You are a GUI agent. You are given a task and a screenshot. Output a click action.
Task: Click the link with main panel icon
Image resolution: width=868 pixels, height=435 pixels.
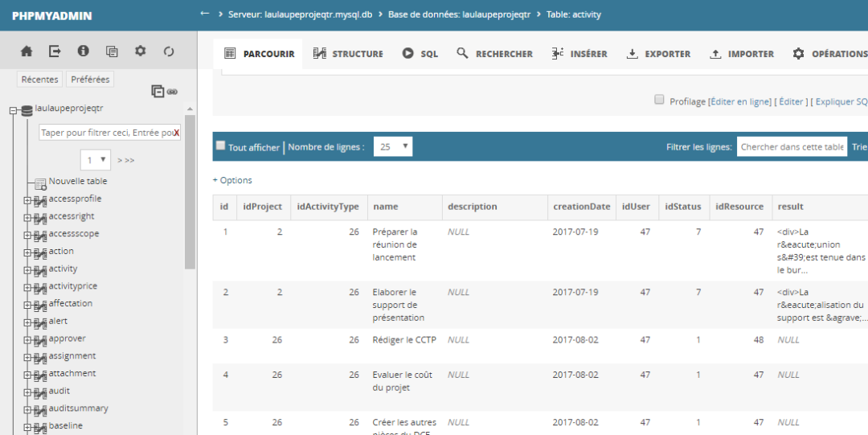pyautogui.click(x=172, y=92)
